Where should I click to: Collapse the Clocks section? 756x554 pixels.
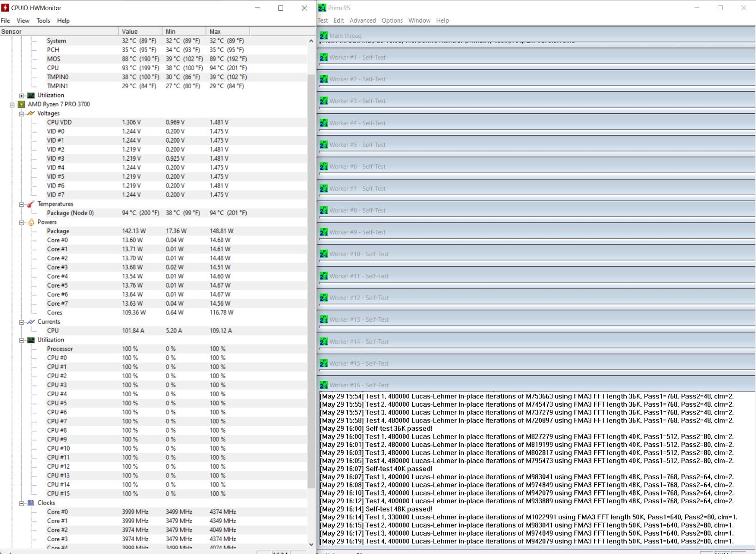click(x=22, y=503)
